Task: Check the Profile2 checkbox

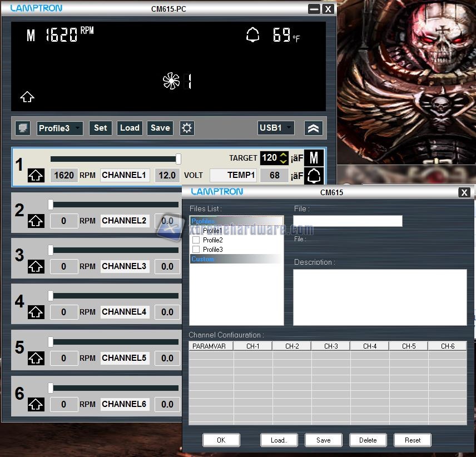Action: point(196,240)
